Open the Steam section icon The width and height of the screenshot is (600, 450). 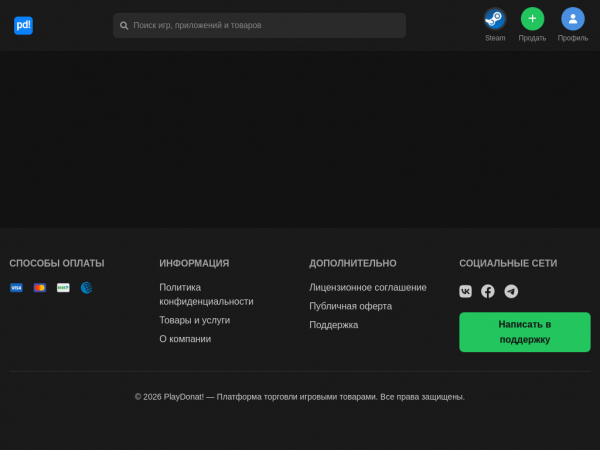coord(495,18)
